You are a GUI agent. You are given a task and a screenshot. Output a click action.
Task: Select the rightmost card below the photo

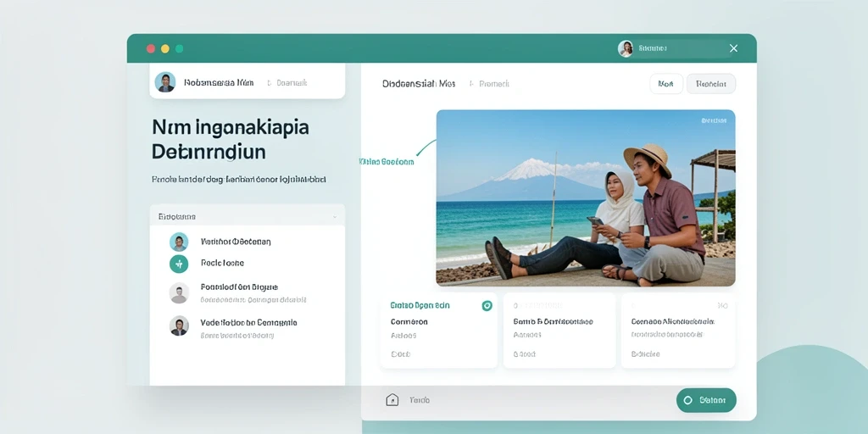tap(678, 330)
